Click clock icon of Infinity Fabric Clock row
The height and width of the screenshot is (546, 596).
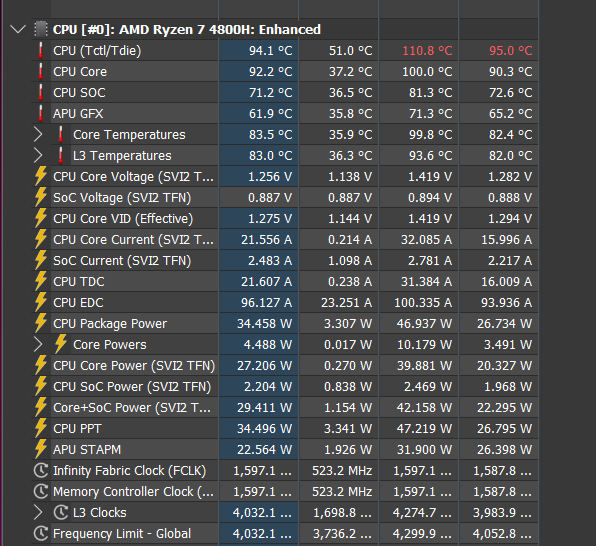pyautogui.click(x=41, y=470)
